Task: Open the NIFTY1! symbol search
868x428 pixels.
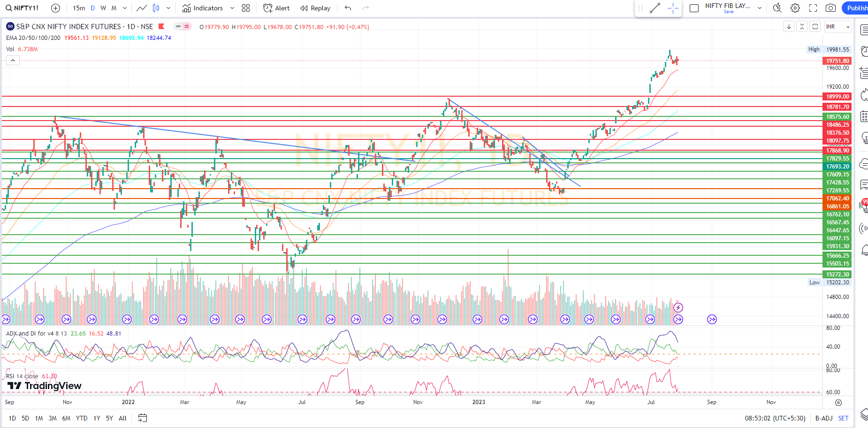Action: (x=22, y=8)
